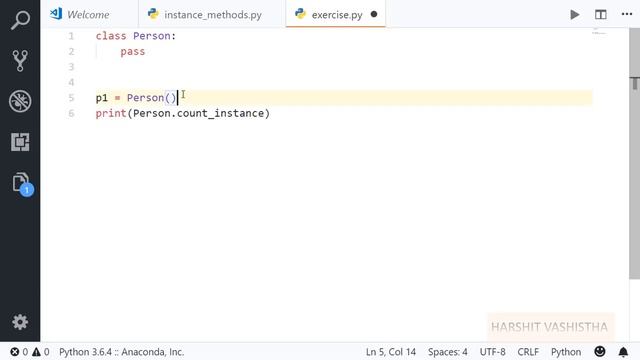
Task: Change the CRLF end of line sequence
Action: click(x=528, y=352)
